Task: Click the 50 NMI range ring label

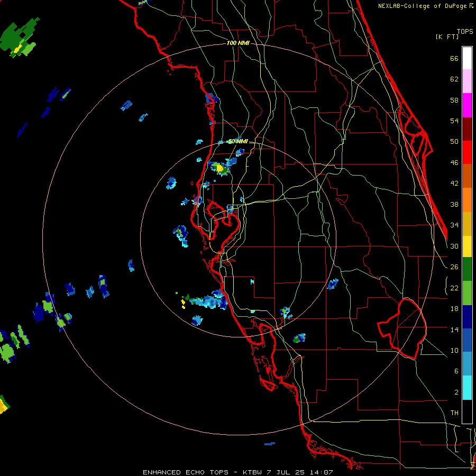Action: click(x=238, y=141)
